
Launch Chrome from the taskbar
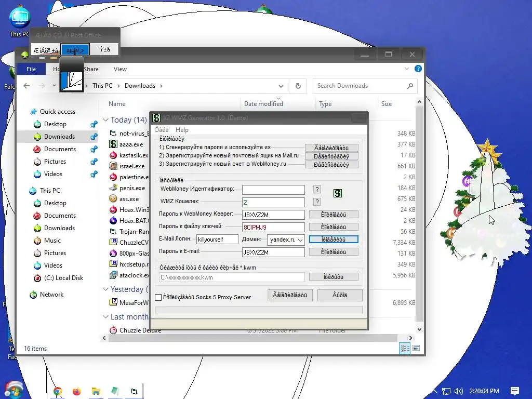coord(57,392)
